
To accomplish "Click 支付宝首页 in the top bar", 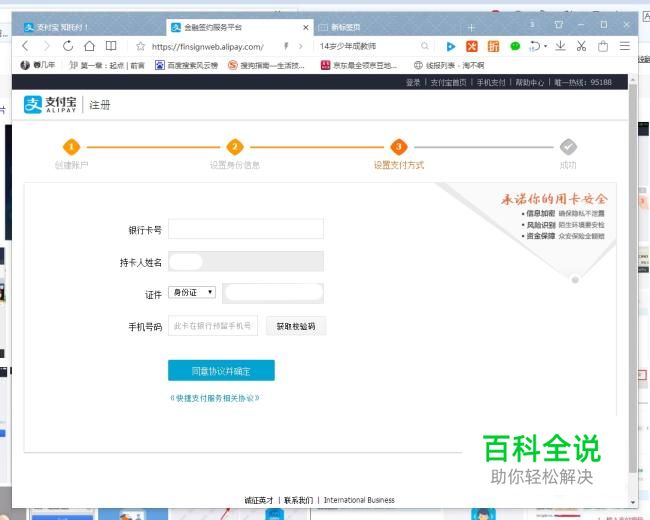I will [x=448, y=83].
